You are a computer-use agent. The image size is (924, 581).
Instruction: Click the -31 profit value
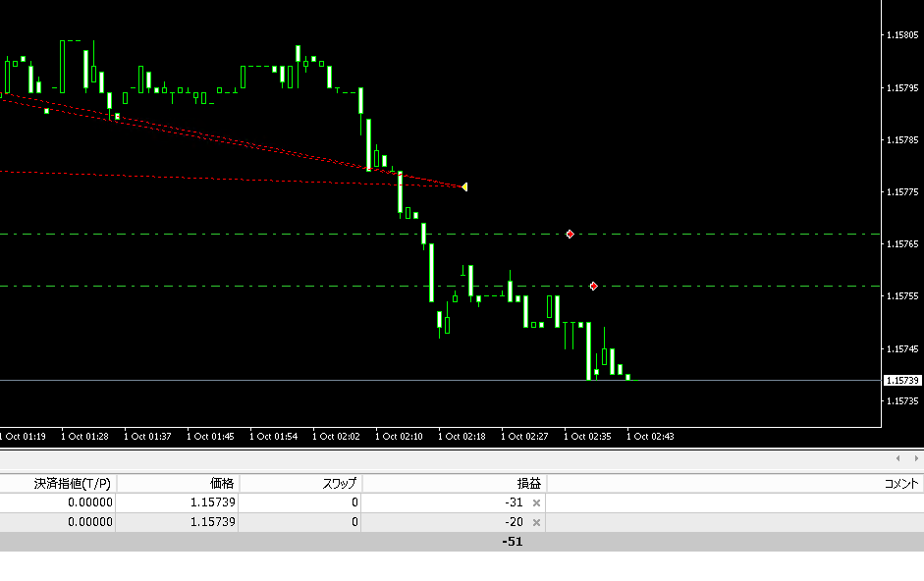(514, 502)
